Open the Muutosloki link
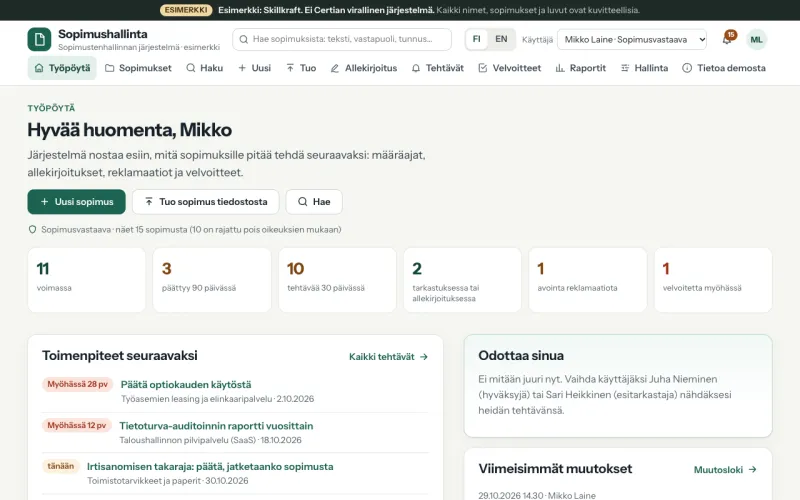Image resolution: width=800 pixels, height=500 pixels. pos(725,469)
